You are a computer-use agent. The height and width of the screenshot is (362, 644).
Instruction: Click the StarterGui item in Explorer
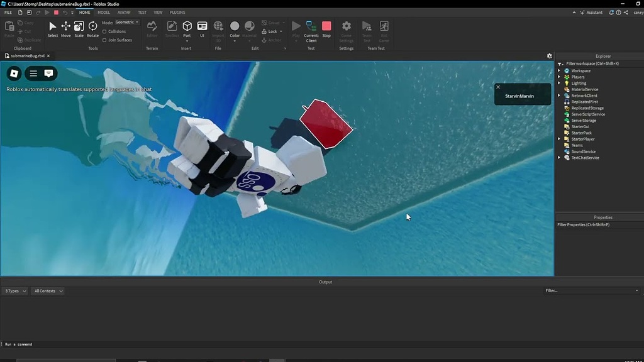point(579,126)
